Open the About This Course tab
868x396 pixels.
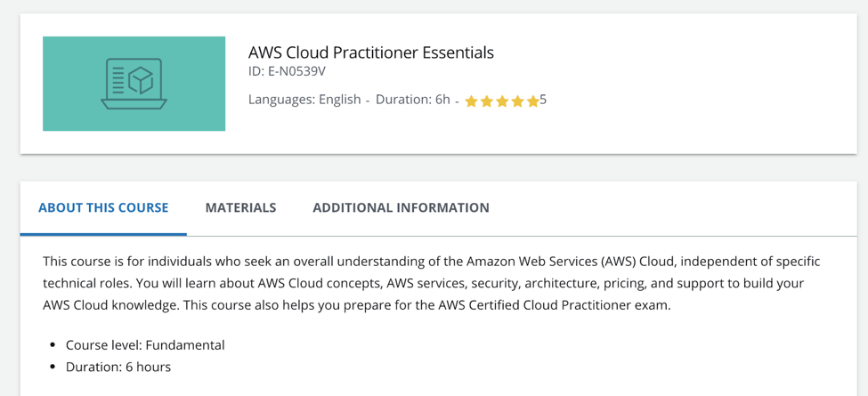point(103,207)
